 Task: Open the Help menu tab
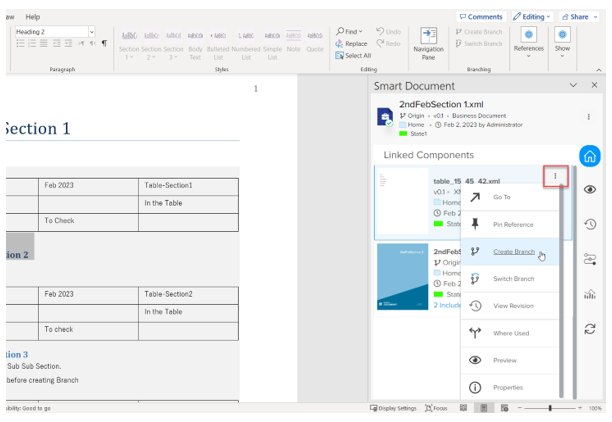(33, 17)
